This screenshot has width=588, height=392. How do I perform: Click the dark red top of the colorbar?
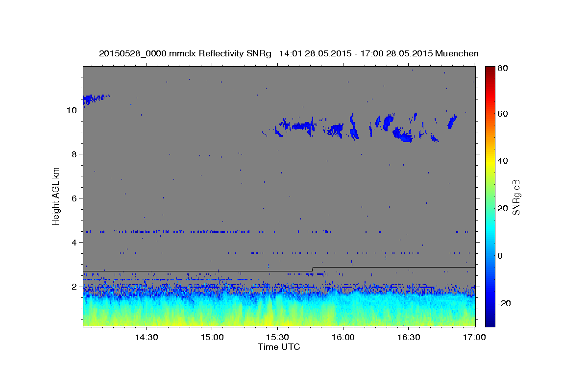tap(490, 70)
